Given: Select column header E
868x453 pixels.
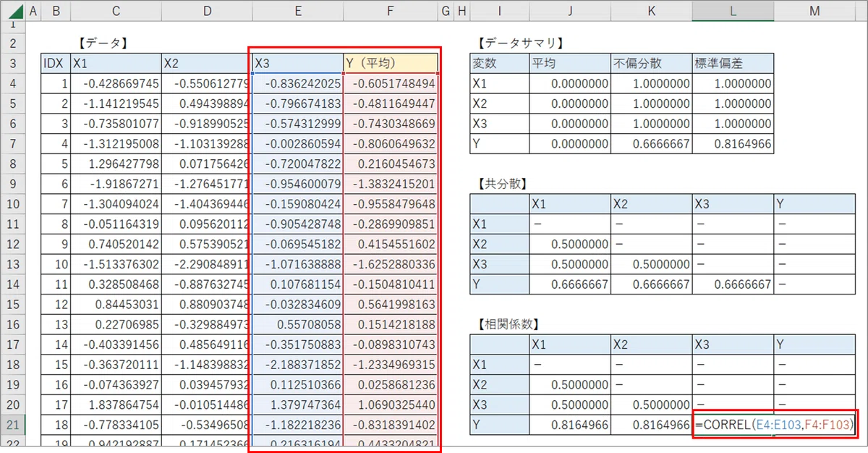Looking at the screenshot, I should click(298, 11).
